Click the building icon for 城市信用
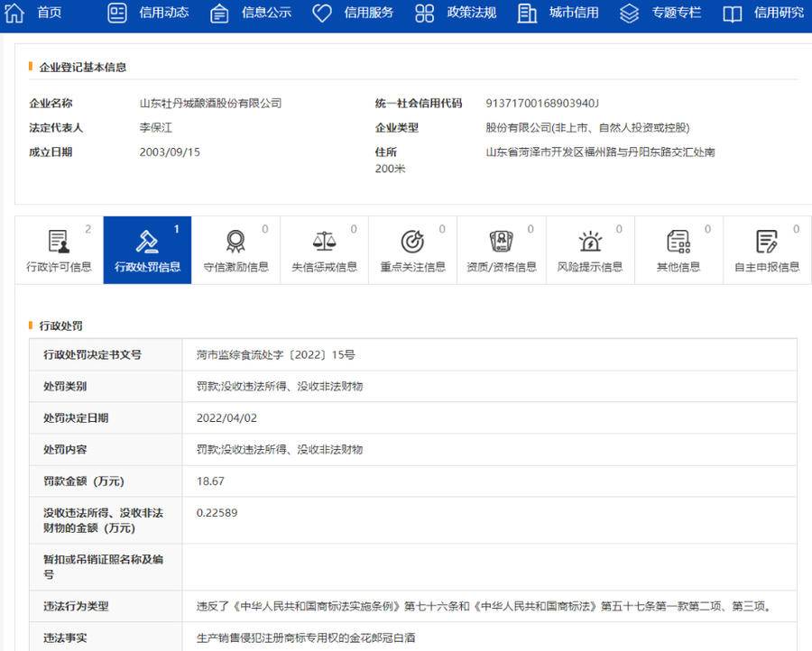Screen dimensions: 812x651 (x=527, y=13)
